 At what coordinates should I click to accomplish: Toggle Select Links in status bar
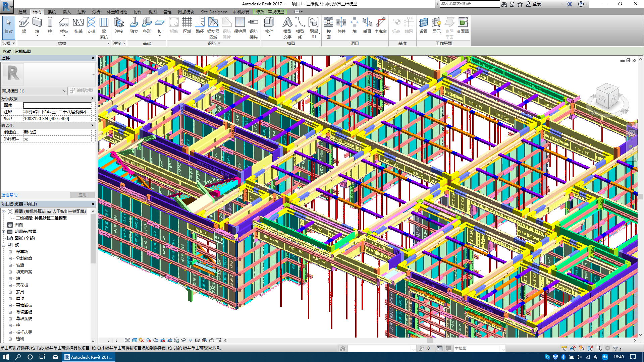(x=564, y=348)
